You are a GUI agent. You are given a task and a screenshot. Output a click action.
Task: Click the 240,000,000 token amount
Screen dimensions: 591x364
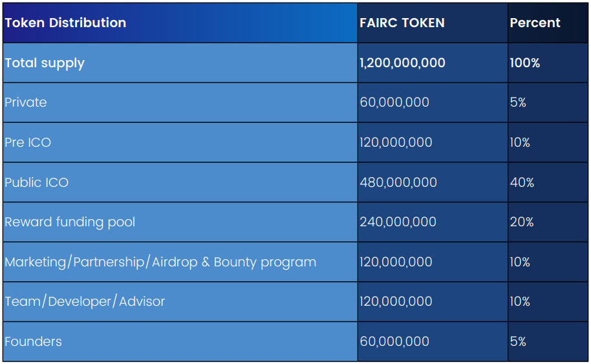(x=398, y=222)
